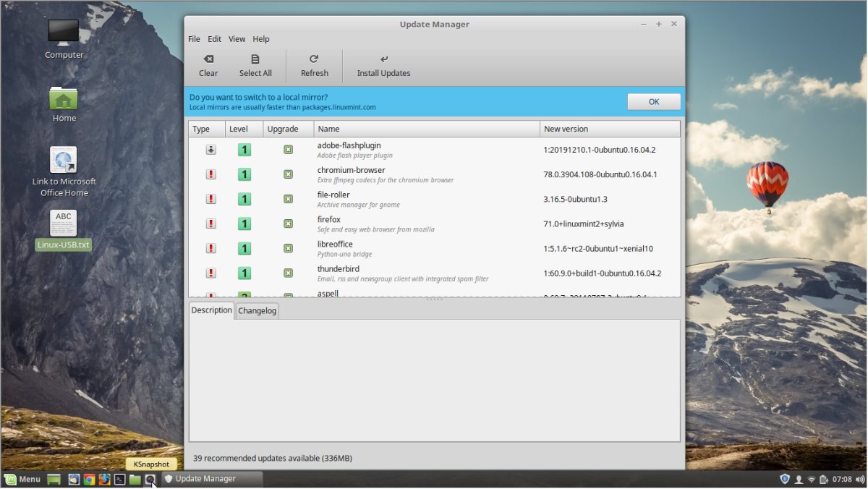
Task: Click level 1 badge for thunderbird
Action: pos(244,273)
